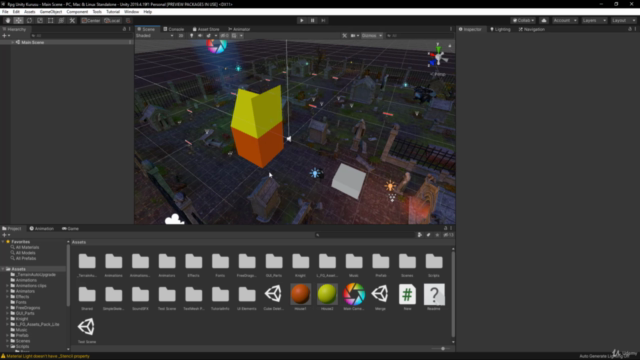Open the Knight folder in Assets grid

coord(300,265)
